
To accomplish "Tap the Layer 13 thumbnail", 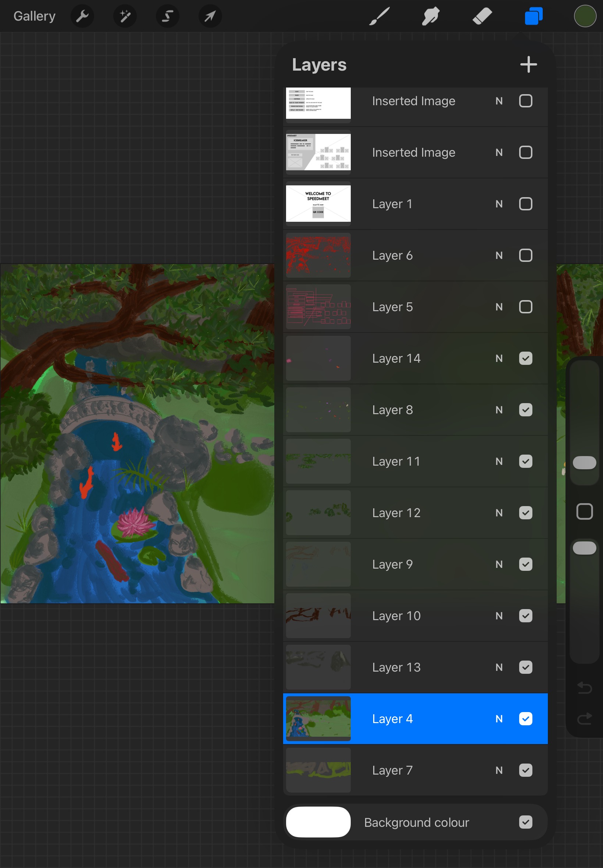I will click(x=318, y=667).
